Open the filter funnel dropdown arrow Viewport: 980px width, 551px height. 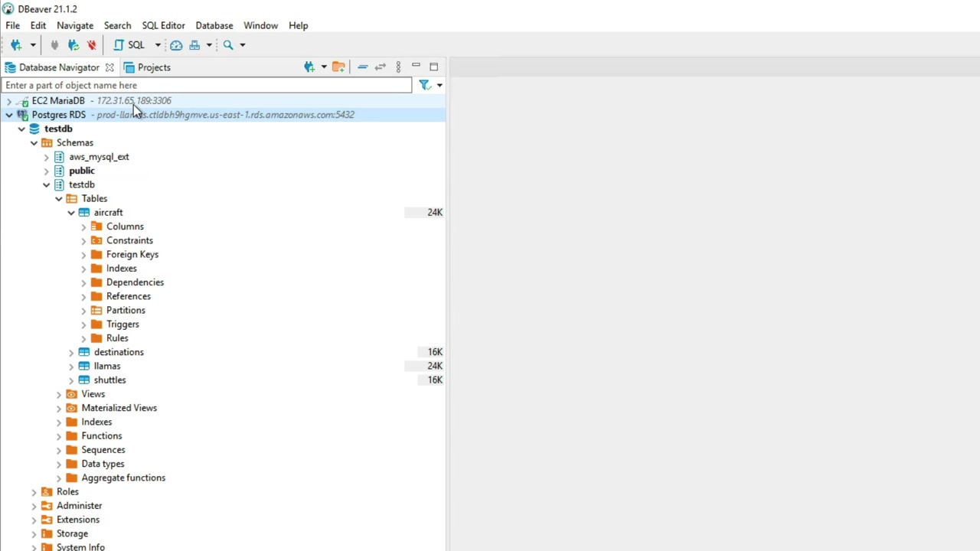pos(439,85)
